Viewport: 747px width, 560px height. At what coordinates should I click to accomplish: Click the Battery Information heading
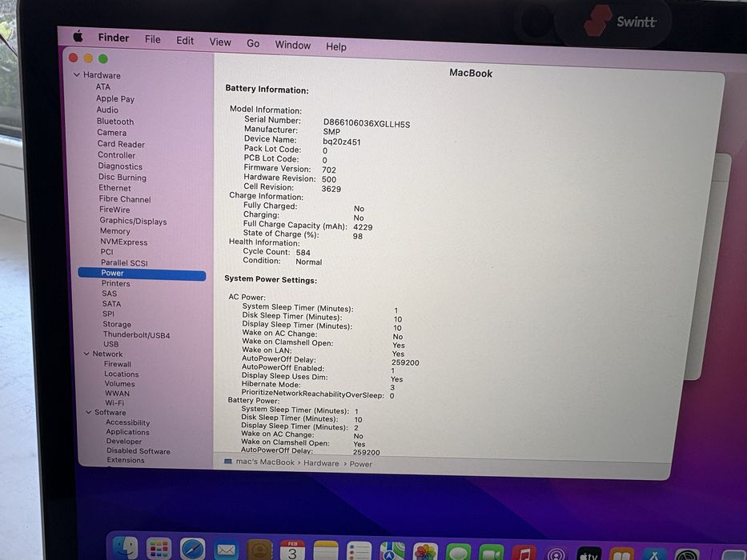(267, 90)
